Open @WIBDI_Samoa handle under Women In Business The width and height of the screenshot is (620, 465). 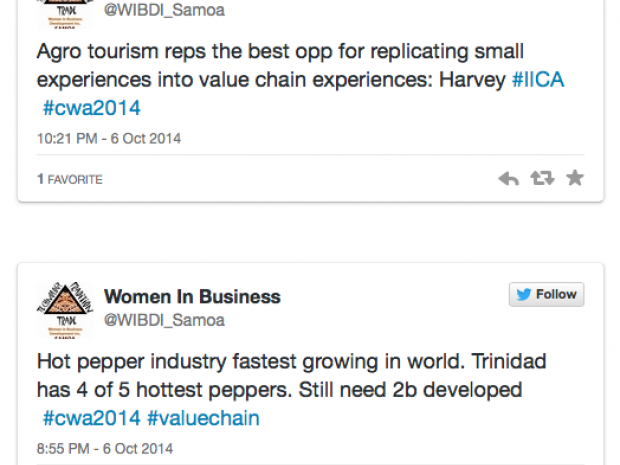tap(165, 320)
